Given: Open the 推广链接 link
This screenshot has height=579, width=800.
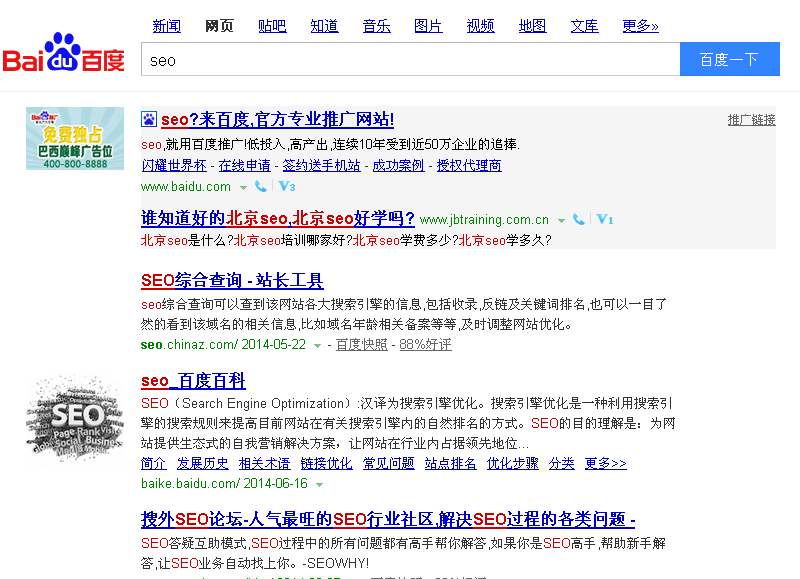Looking at the screenshot, I should click(x=751, y=120).
